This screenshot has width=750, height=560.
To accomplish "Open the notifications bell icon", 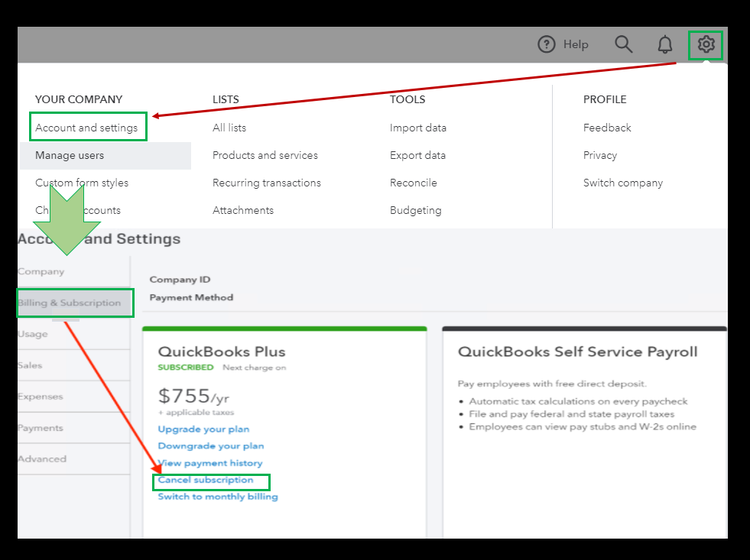I will [x=665, y=44].
